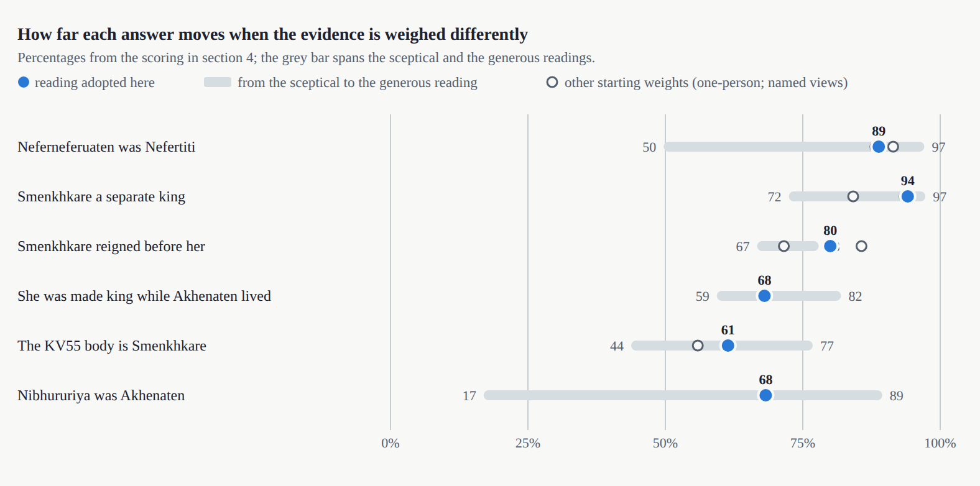Click the blue 'reading adopted here' legend dot
Image resolution: width=980 pixels, height=486 pixels.
point(24,82)
